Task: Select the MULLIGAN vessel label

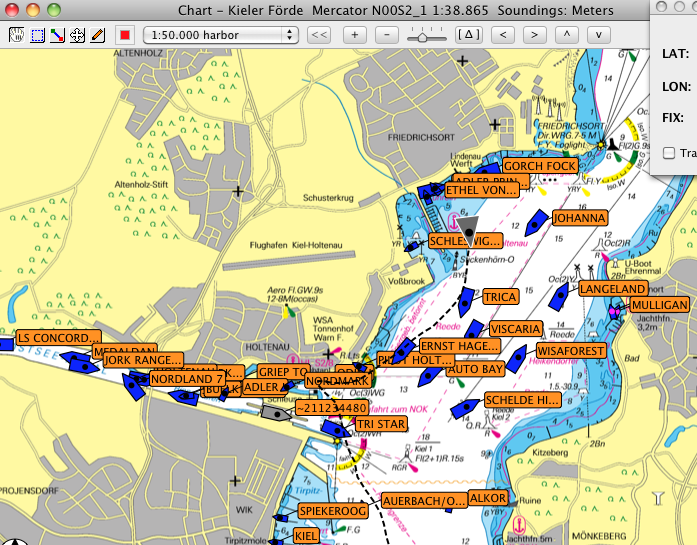Action: coord(660,305)
